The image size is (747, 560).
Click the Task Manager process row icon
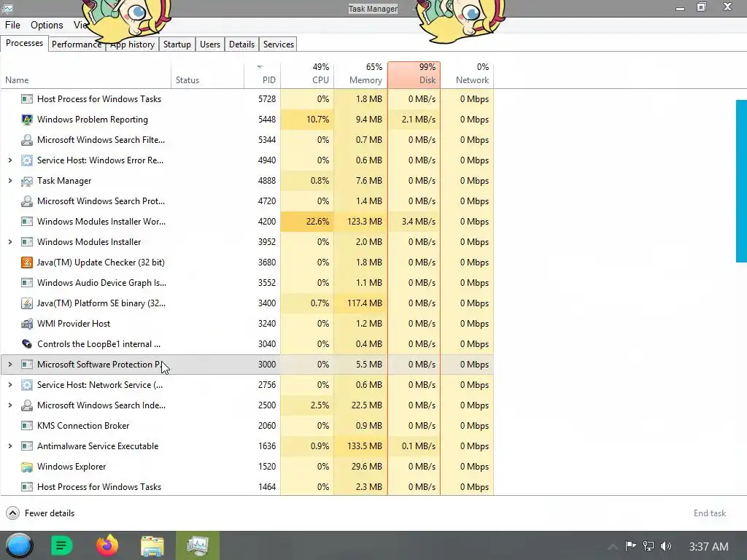point(27,181)
